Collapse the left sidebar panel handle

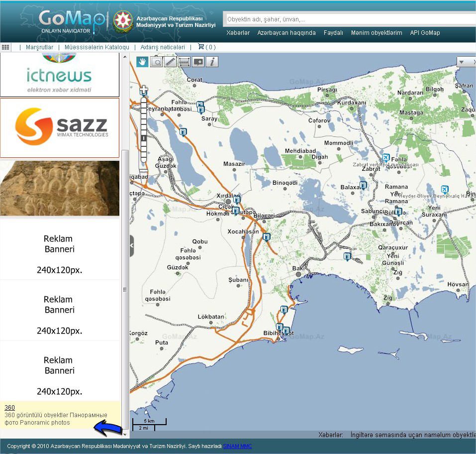click(x=132, y=246)
